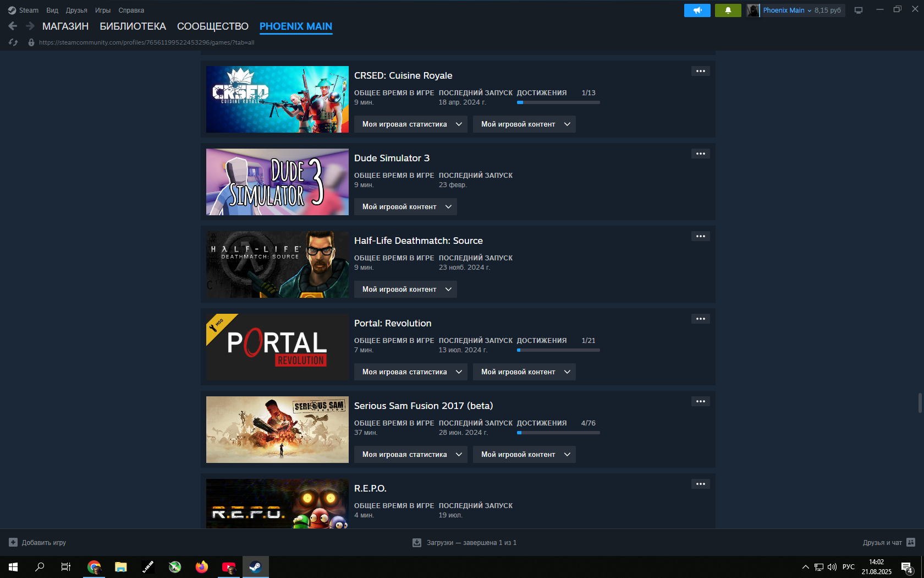
Task: Switch to Google Chrome on the taskbar
Action: [x=94, y=567]
